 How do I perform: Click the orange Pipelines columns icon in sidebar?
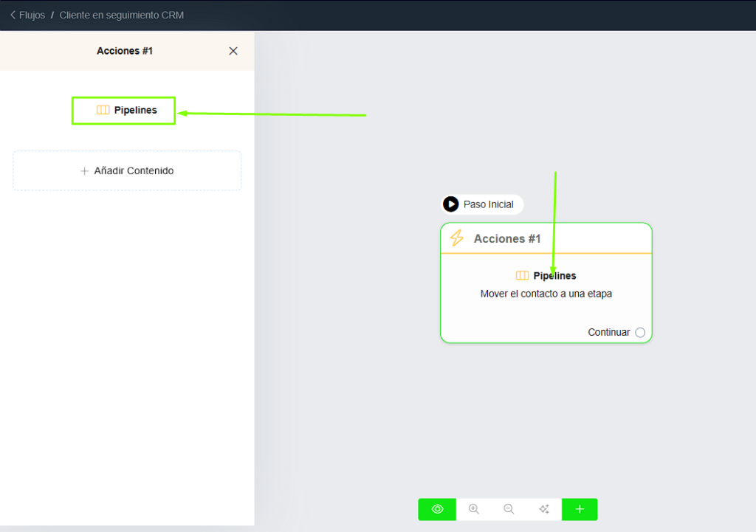pos(103,110)
